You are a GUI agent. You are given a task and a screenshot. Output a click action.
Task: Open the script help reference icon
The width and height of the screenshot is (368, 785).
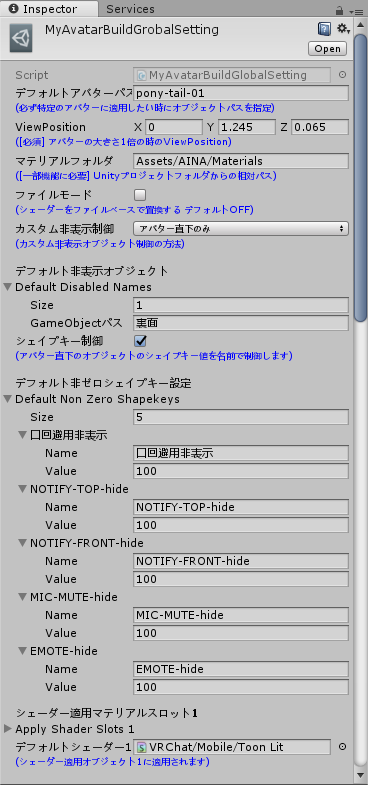click(x=324, y=29)
